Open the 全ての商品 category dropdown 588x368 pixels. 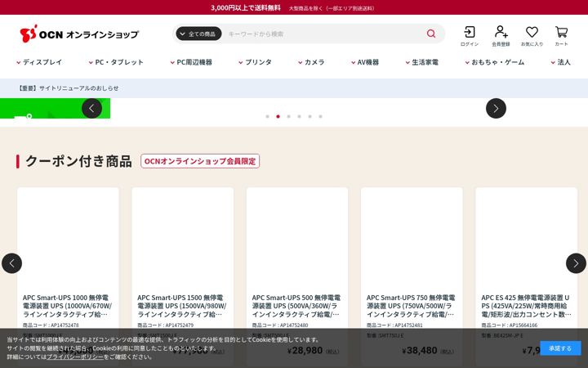[198, 34]
